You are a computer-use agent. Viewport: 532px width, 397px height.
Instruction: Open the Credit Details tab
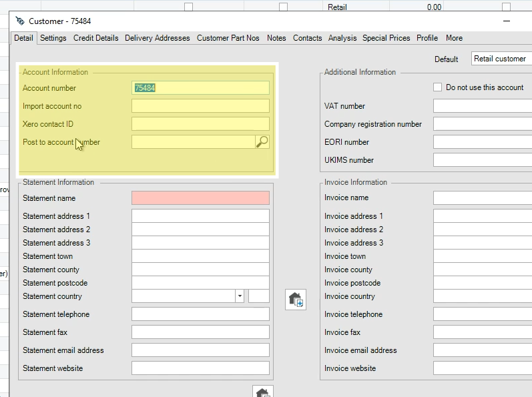(x=95, y=38)
